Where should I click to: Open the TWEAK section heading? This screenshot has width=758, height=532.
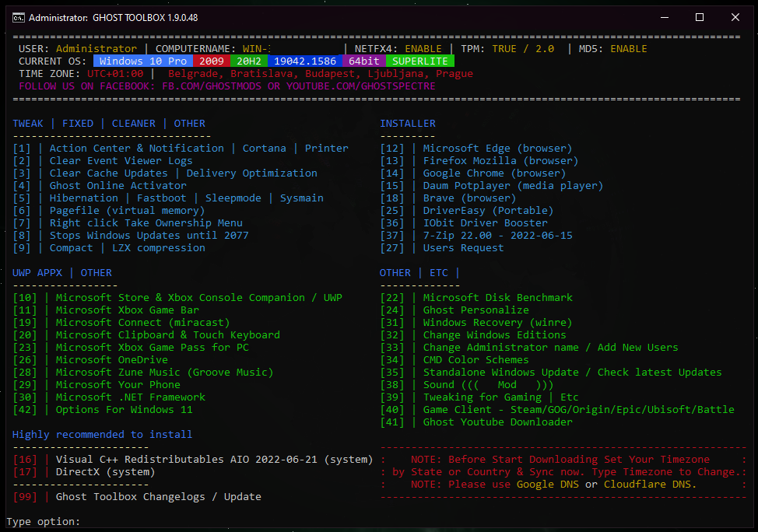click(28, 123)
